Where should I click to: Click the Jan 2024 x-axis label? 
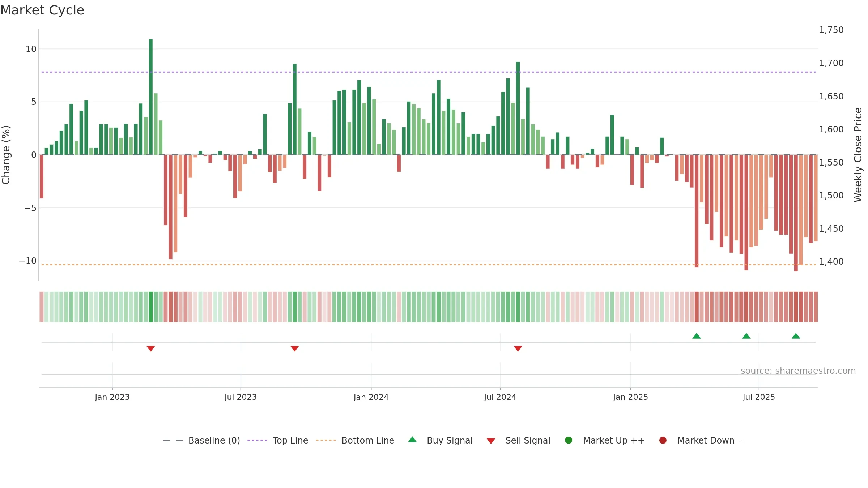pyautogui.click(x=371, y=397)
